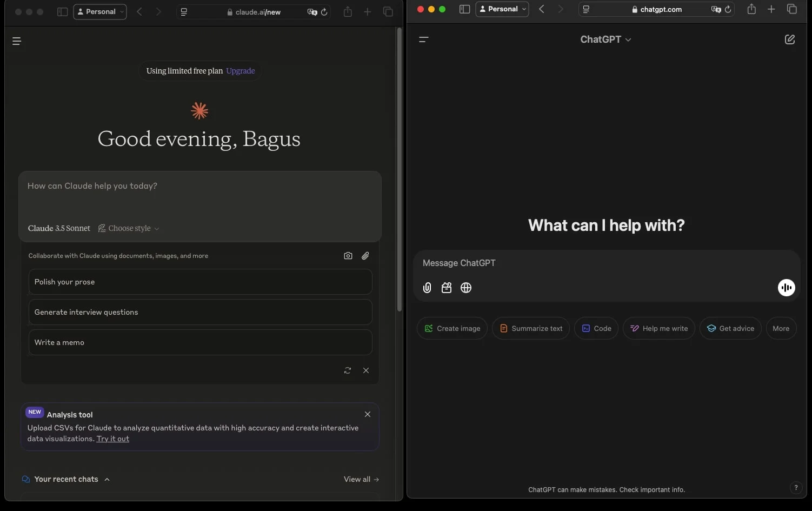Screen dimensions: 812x511
Task: Click the paperclip attach icon in Claude
Action: click(365, 256)
